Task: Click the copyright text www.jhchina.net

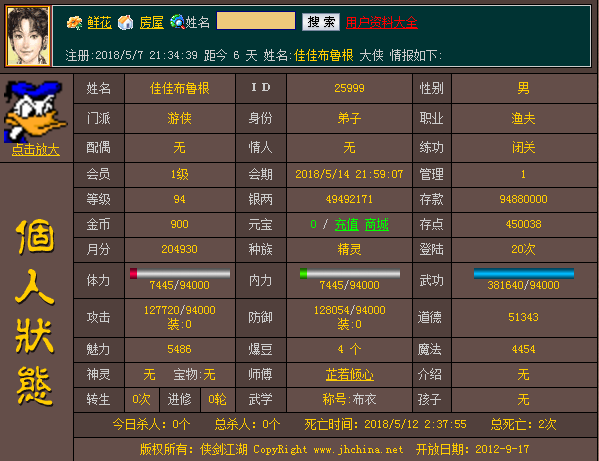Action: [358, 450]
